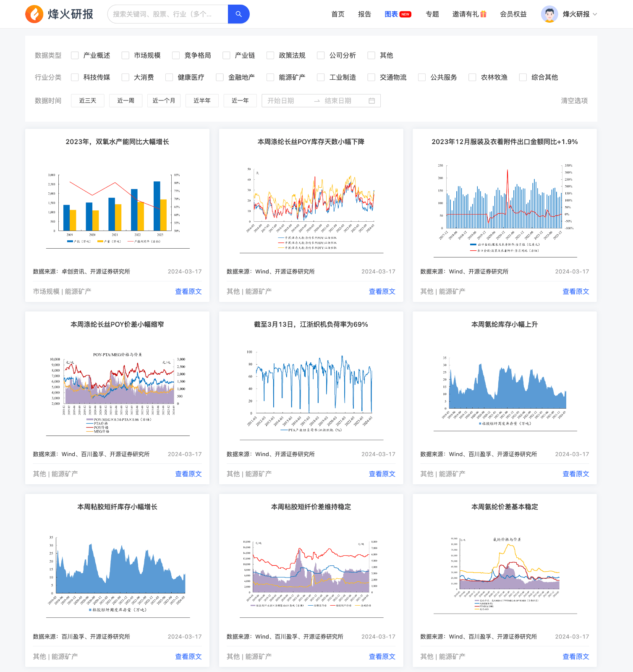Open the 专题 navigation tab
Viewport: 633px width, 672px height.
[432, 14]
